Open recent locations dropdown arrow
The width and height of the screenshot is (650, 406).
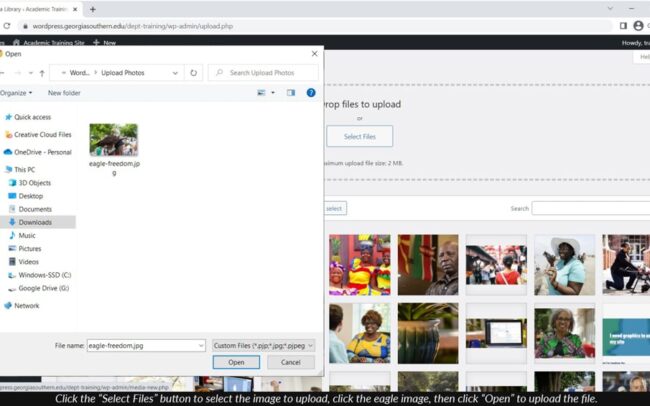31,73
